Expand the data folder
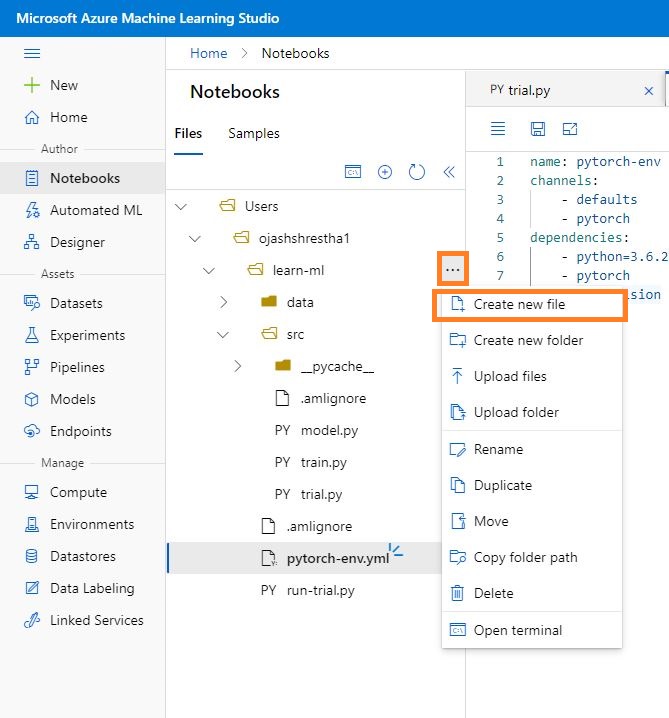Viewport: 669px width, 718px height. (x=223, y=302)
